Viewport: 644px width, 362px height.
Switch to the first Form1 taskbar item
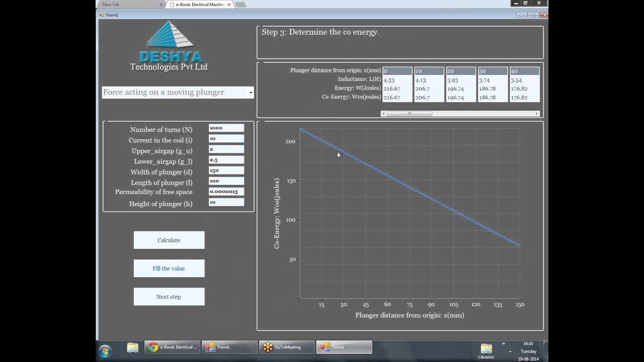(229, 347)
